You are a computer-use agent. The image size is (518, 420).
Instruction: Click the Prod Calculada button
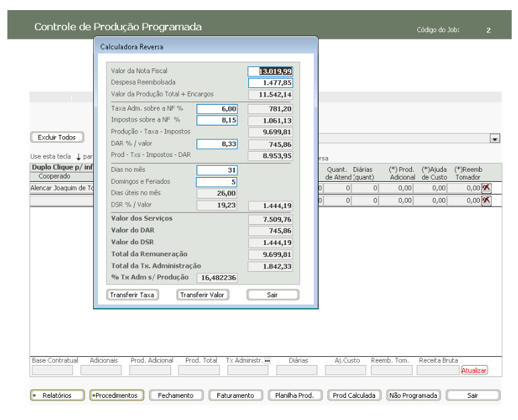[x=355, y=395]
